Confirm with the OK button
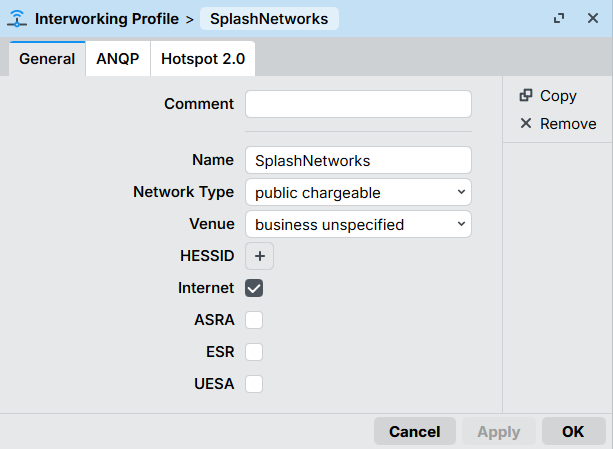Viewport: 613px width, 449px height. point(573,432)
